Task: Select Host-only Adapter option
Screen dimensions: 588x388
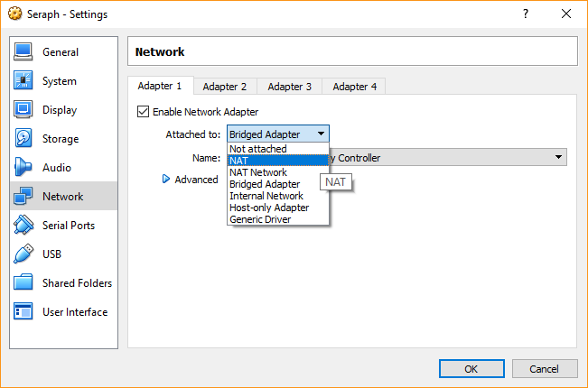Action: pyautogui.click(x=268, y=208)
